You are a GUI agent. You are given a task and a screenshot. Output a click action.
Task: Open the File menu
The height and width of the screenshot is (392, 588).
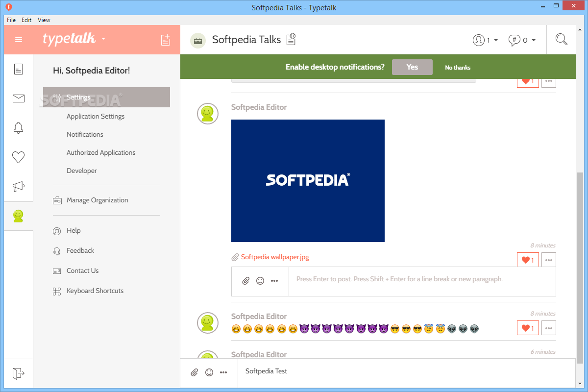11,20
